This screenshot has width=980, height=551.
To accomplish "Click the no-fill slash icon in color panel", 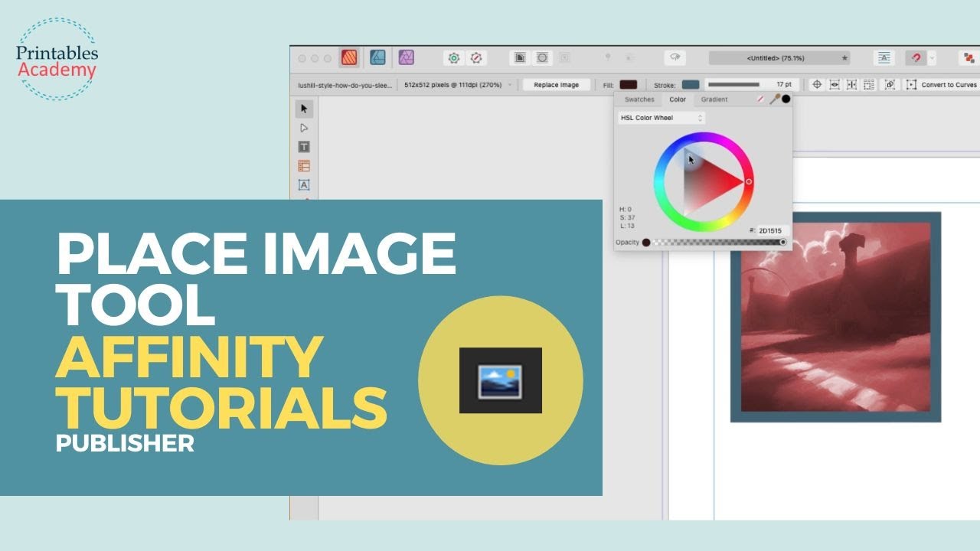I will pyautogui.click(x=760, y=99).
